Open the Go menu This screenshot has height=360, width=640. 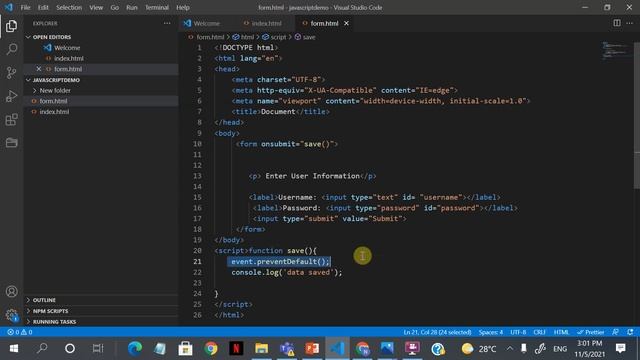tap(115, 7)
